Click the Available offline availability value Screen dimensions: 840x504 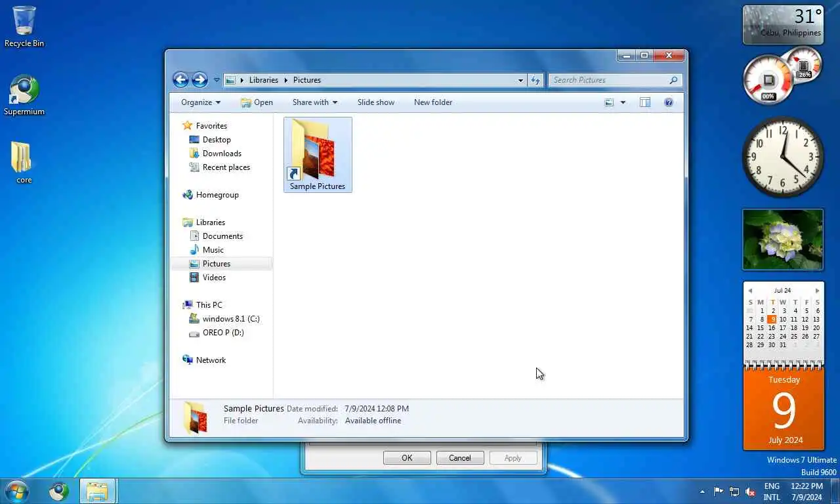[x=373, y=421]
